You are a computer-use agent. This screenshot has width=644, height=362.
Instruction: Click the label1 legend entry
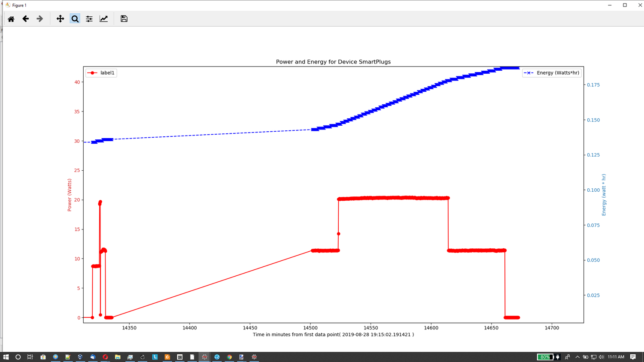pyautogui.click(x=107, y=73)
